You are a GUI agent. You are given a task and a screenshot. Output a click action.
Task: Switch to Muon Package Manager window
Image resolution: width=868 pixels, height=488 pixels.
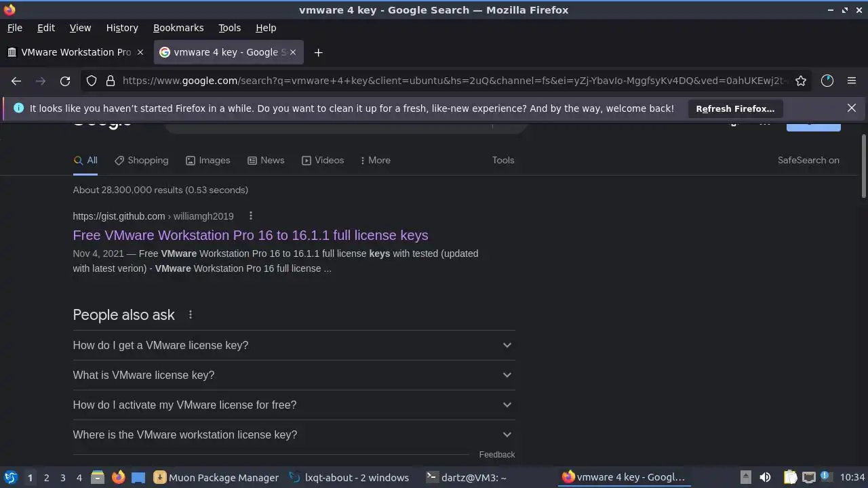pyautogui.click(x=216, y=478)
